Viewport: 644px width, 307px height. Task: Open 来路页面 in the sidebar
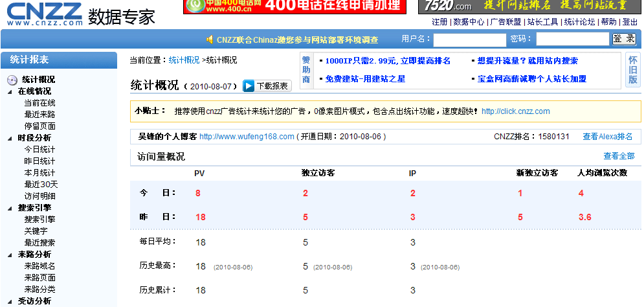(39, 278)
